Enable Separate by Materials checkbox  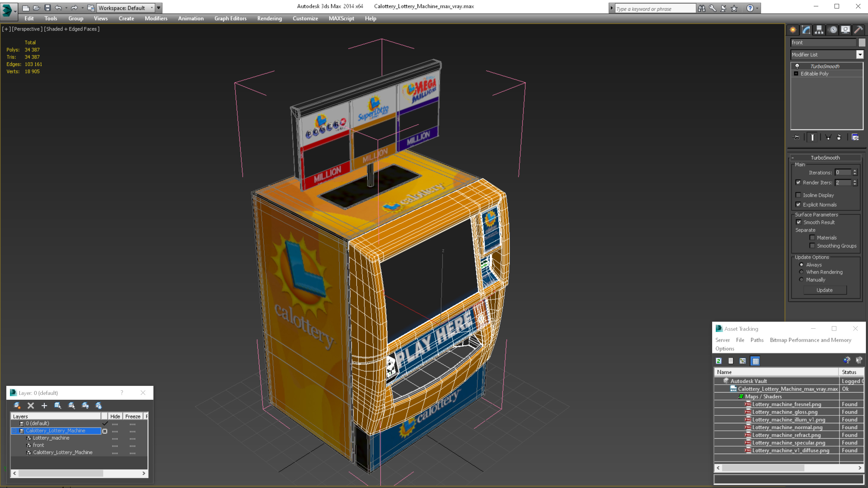[812, 237]
